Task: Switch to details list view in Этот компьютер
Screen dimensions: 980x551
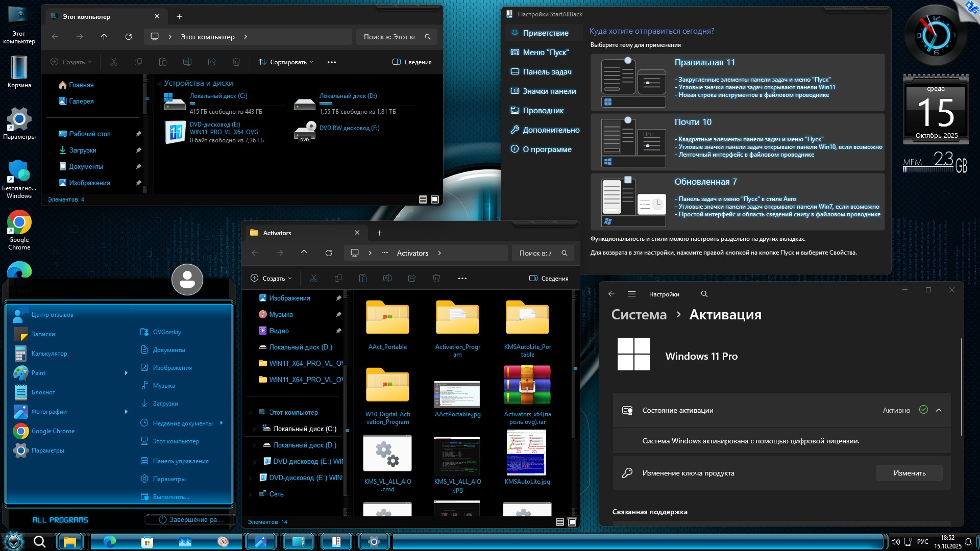Action: click(423, 199)
